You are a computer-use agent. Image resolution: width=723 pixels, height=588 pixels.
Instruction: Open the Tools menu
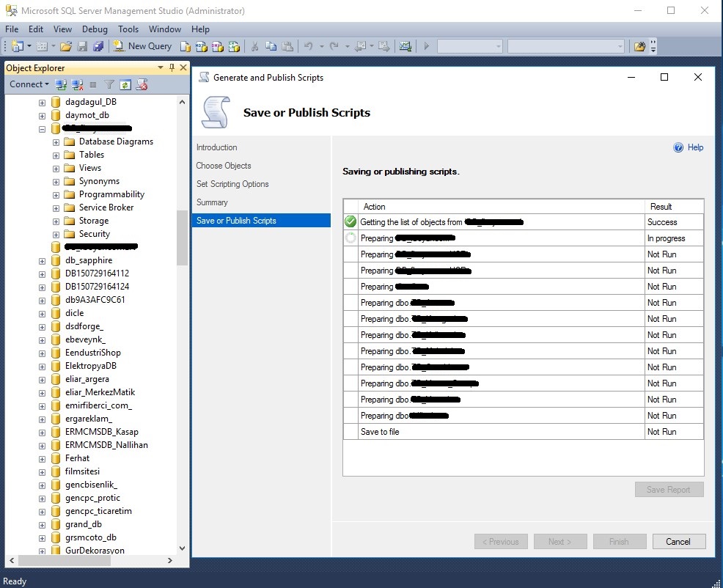128,29
